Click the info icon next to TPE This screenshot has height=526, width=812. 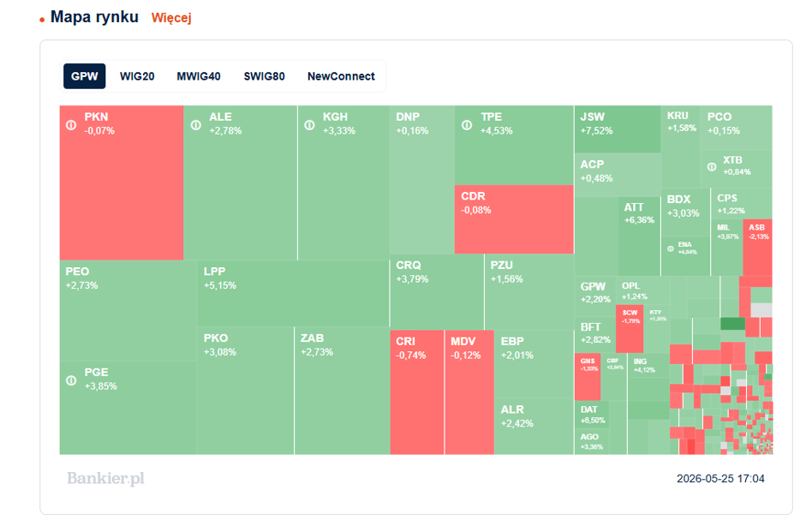tap(467, 125)
